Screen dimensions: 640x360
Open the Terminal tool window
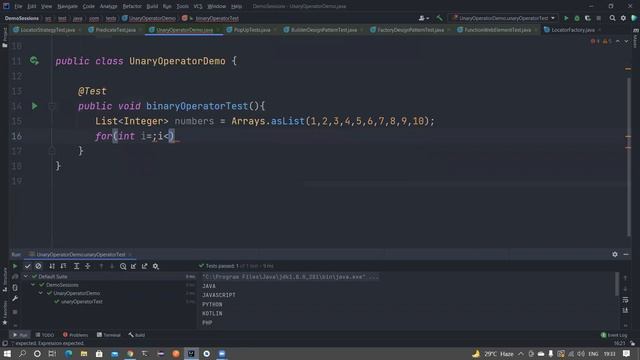108,335
